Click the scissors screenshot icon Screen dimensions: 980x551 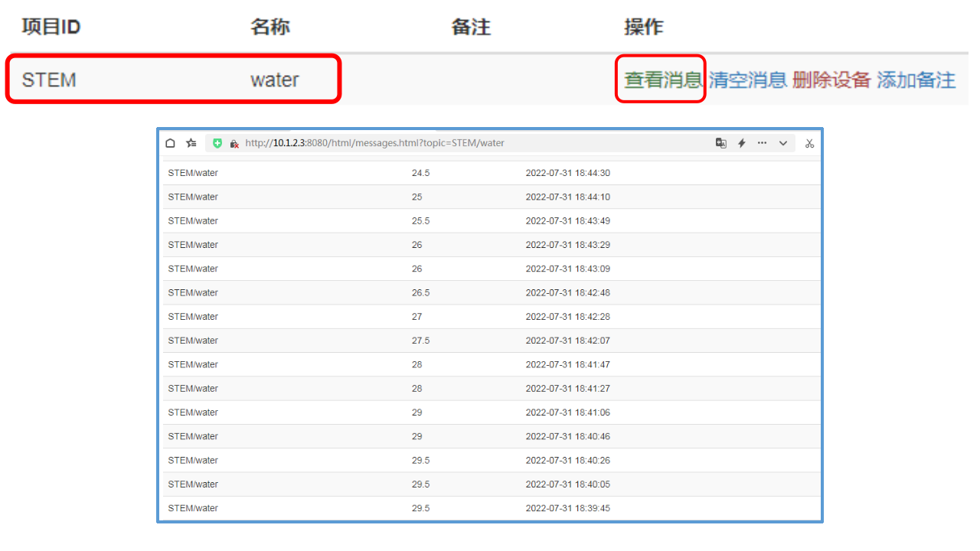(809, 143)
